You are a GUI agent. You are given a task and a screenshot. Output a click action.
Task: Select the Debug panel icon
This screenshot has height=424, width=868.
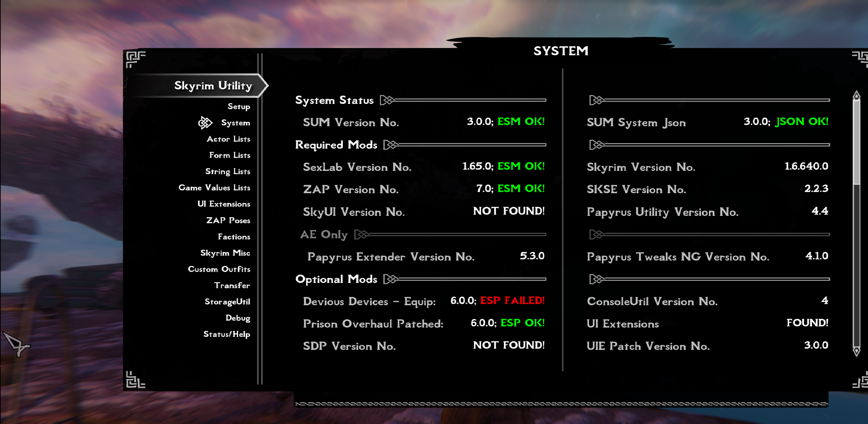(x=237, y=317)
